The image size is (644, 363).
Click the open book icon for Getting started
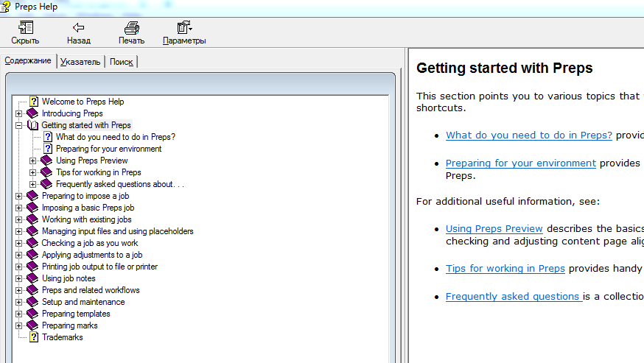pos(32,125)
